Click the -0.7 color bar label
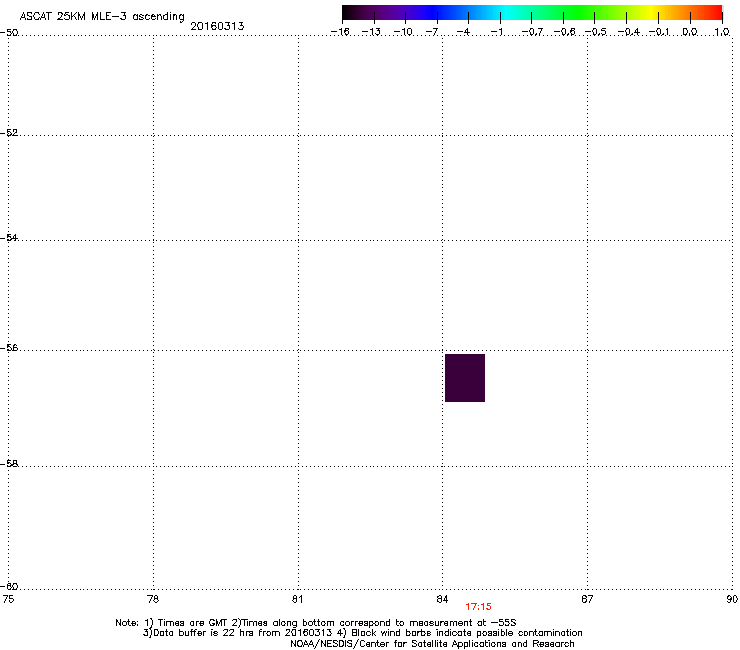Viewport: 740px width, 650px height. (532, 32)
